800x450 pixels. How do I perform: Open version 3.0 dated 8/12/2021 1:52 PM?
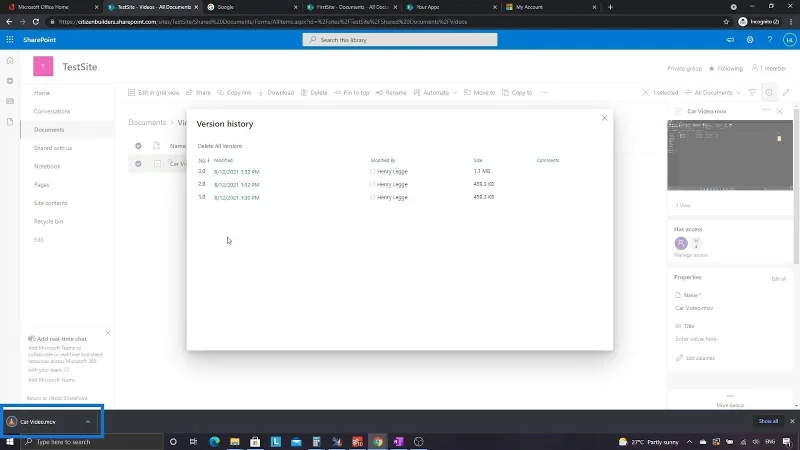point(237,172)
